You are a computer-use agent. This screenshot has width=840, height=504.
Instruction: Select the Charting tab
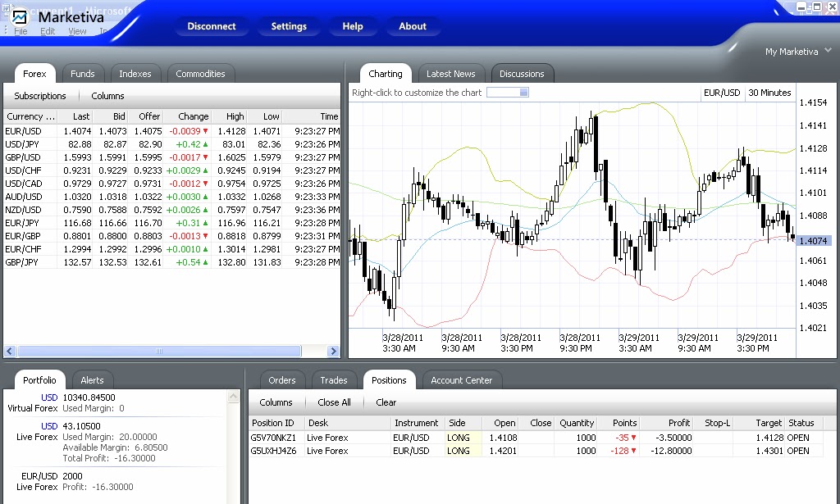click(386, 74)
